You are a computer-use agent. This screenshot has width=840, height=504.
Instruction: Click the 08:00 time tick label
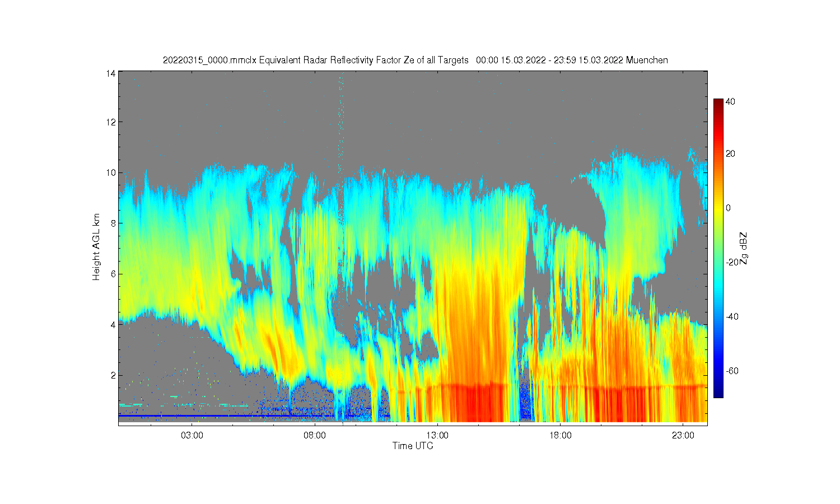point(315,435)
